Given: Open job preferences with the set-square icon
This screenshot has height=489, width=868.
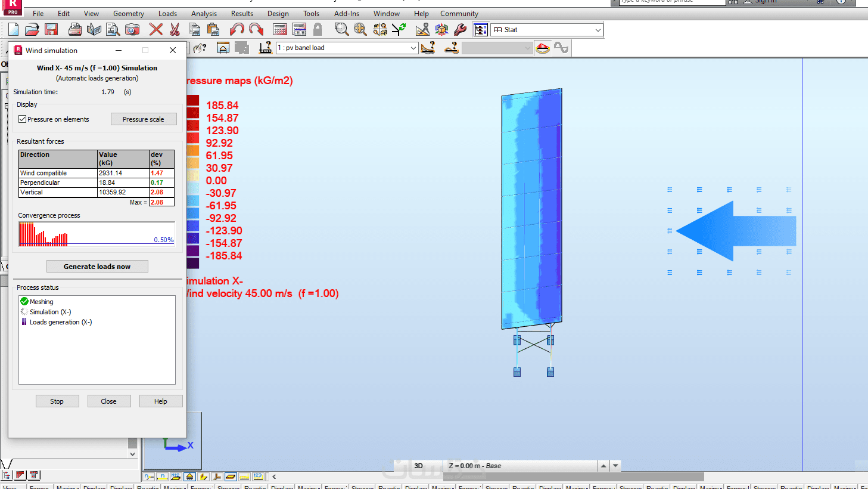Looking at the screenshot, I should pyautogui.click(x=422, y=29).
